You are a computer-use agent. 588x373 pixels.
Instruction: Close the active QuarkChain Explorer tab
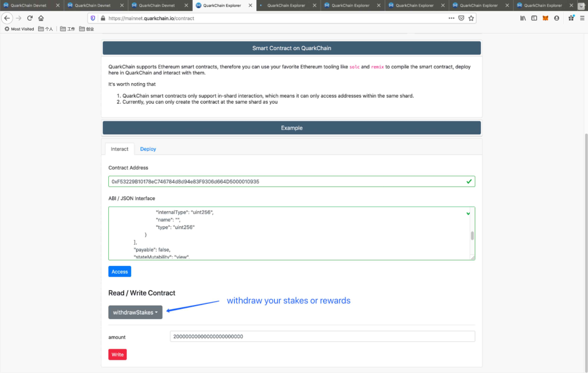point(250,5)
